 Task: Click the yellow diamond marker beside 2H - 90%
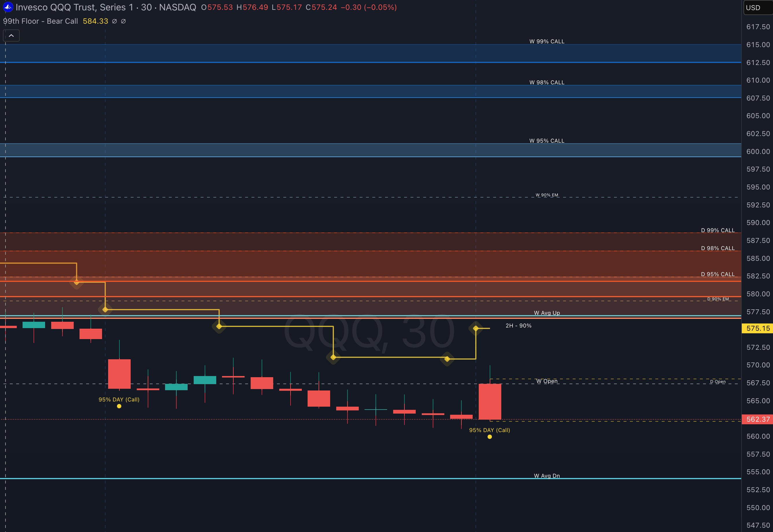tap(476, 328)
